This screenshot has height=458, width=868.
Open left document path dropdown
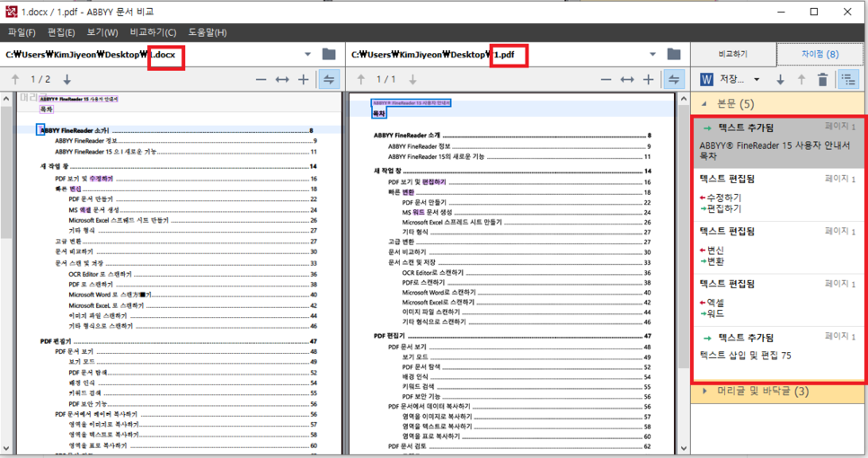pyautogui.click(x=308, y=54)
